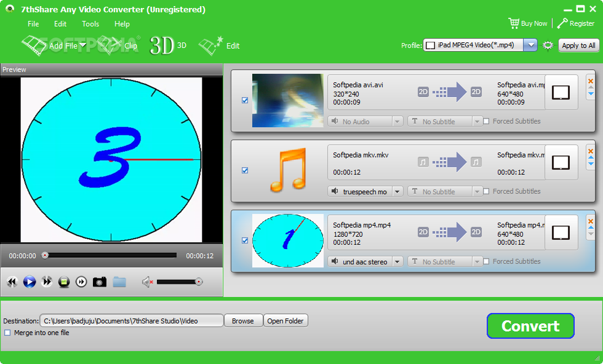Move Softpedia avi.avi down in list

[x=591, y=93]
